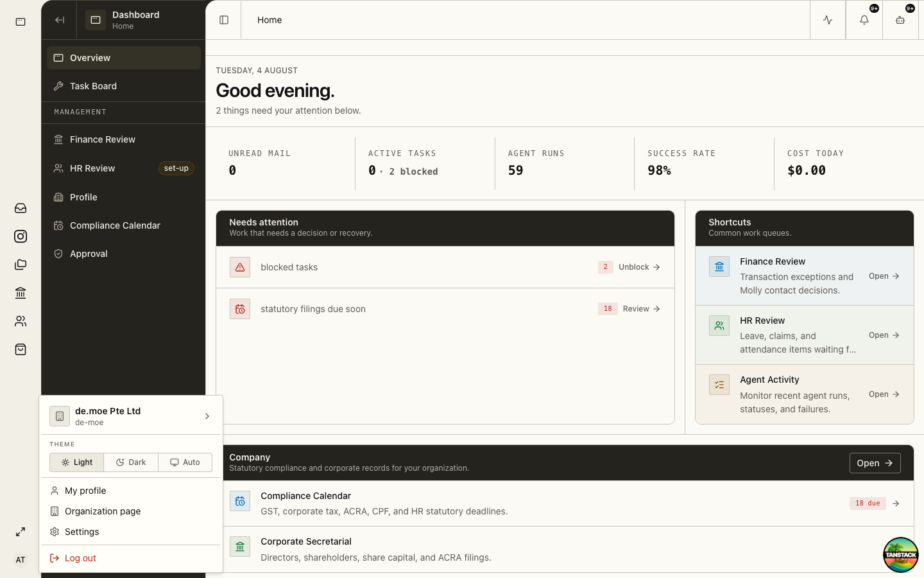924x578 pixels.
Task: Open the Compliance Calendar row arrow in Company
Action: tap(896, 504)
